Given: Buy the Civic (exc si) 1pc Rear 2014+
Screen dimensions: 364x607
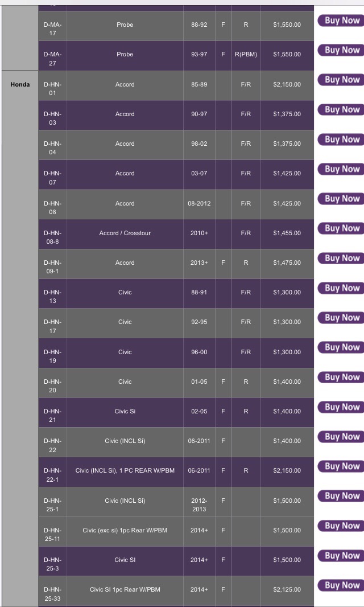Looking at the screenshot, I should (341, 526).
